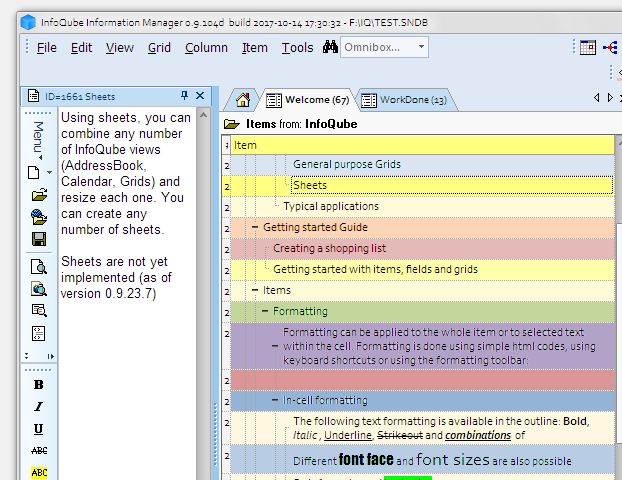Click scroll up arrow of Sheets text pane

[x=203, y=115]
